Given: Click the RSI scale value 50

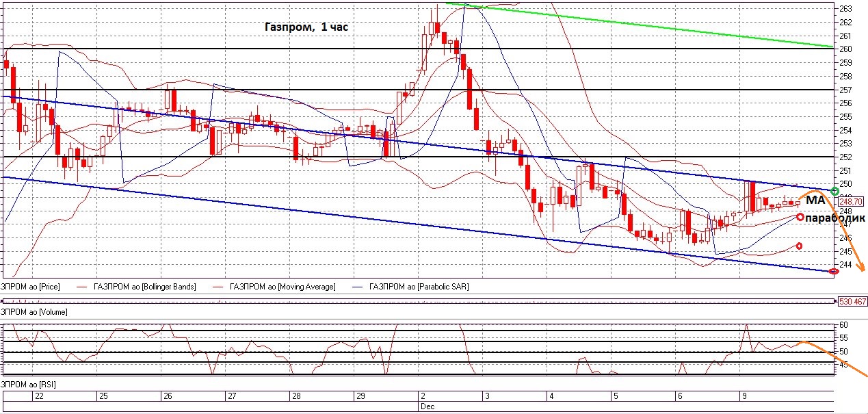Looking at the screenshot, I should (x=843, y=351).
